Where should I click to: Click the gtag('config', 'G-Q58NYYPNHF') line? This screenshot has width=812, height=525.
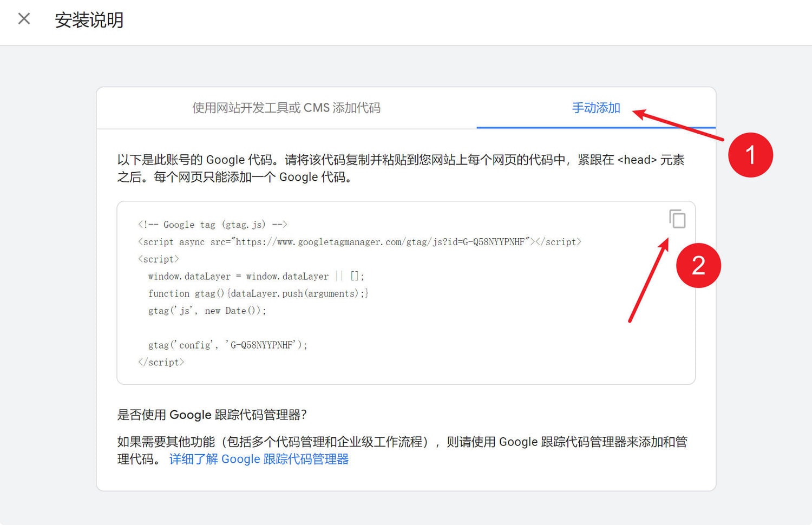(228, 345)
